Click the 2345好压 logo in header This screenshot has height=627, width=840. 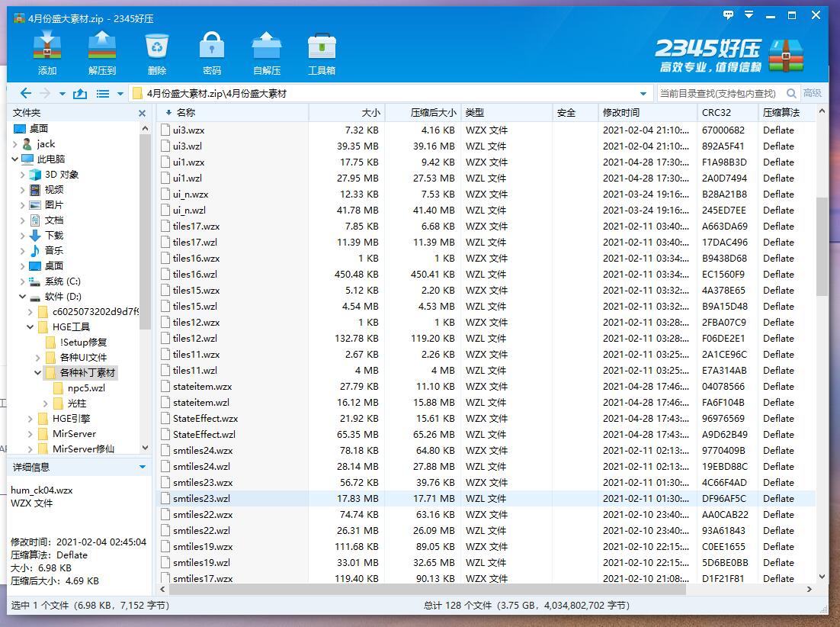pos(730,55)
